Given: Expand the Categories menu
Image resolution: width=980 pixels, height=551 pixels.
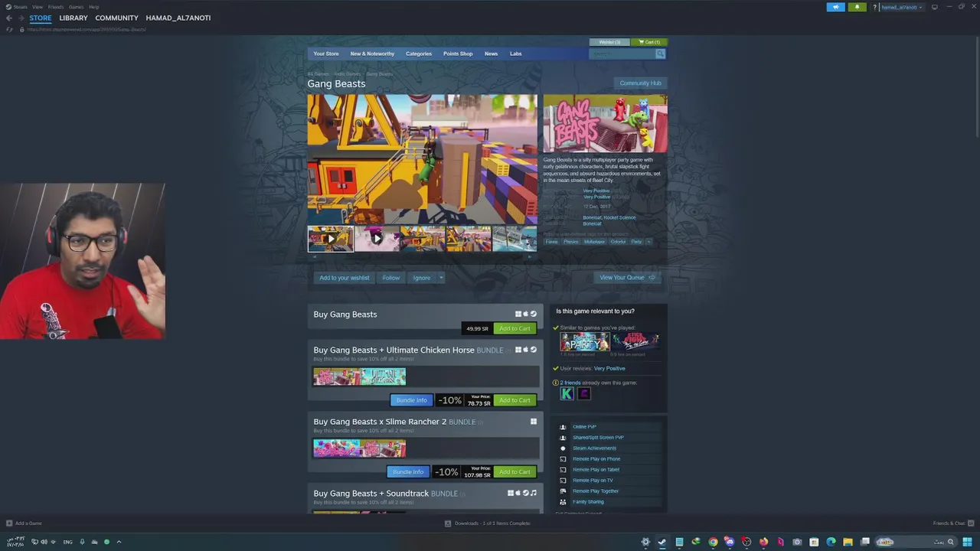Looking at the screenshot, I should click(x=419, y=54).
